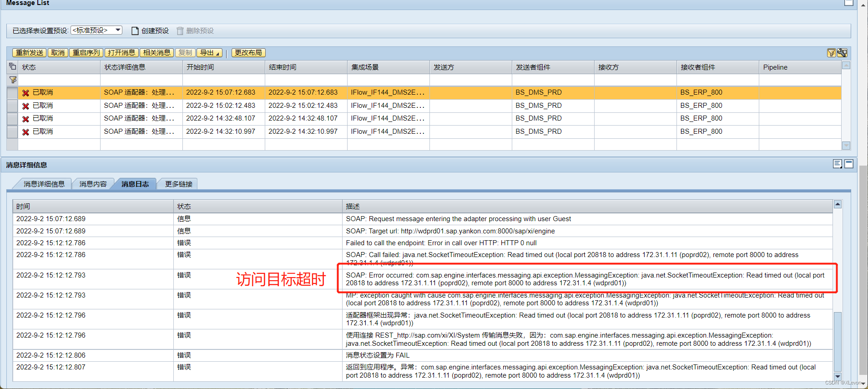The height and width of the screenshot is (389, 868).
Task: Click the Pipeline column header
Action: pos(800,67)
